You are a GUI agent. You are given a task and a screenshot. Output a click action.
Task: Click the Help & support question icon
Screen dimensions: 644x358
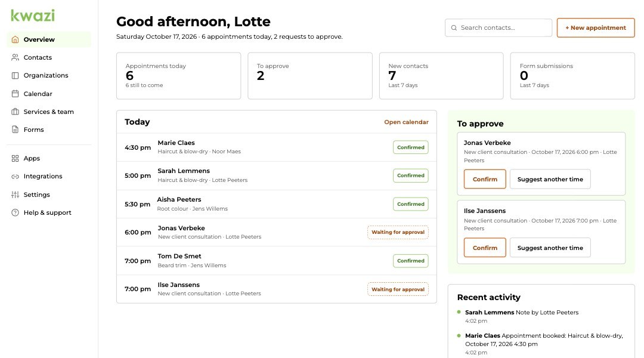(x=15, y=212)
